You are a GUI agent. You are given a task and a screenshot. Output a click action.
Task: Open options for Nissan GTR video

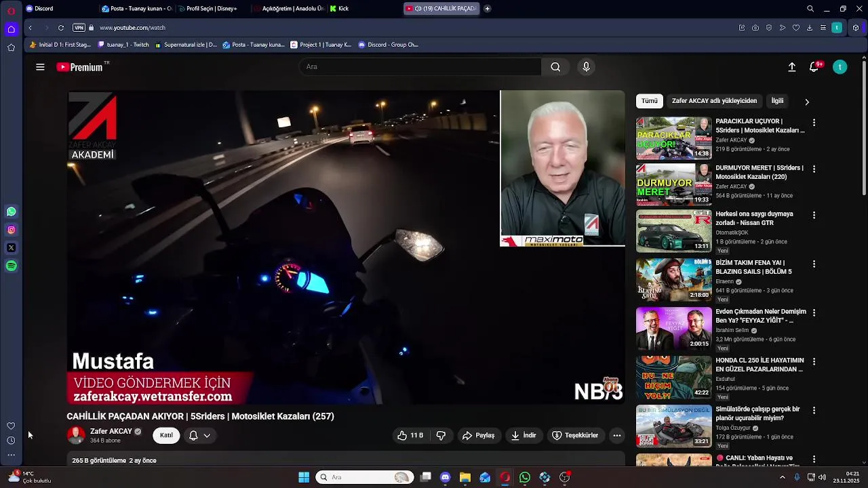point(814,215)
